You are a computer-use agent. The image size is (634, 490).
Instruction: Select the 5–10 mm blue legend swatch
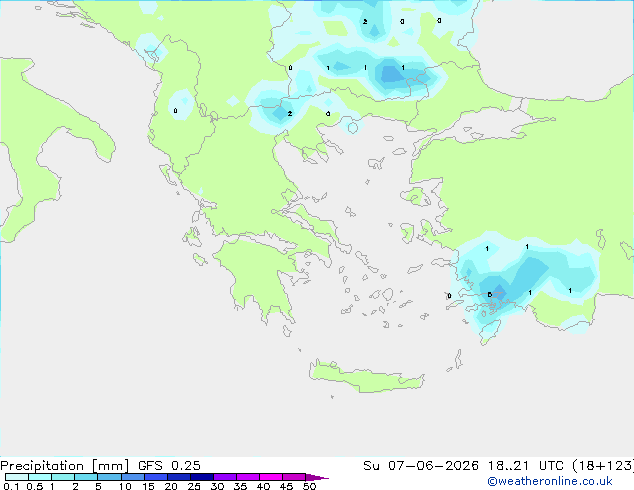tap(109, 477)
